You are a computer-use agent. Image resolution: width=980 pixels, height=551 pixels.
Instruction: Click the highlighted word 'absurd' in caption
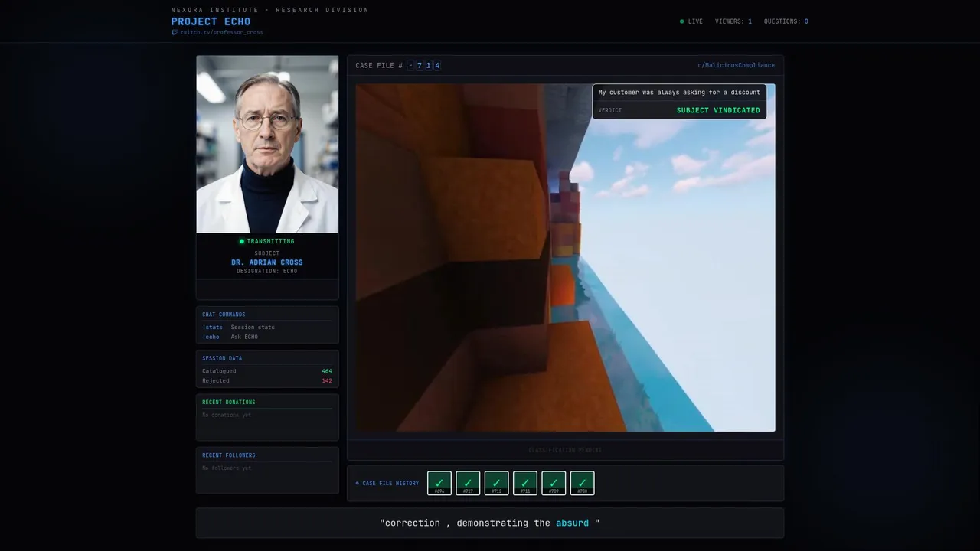pyautogui.click(x=572, y=523)
